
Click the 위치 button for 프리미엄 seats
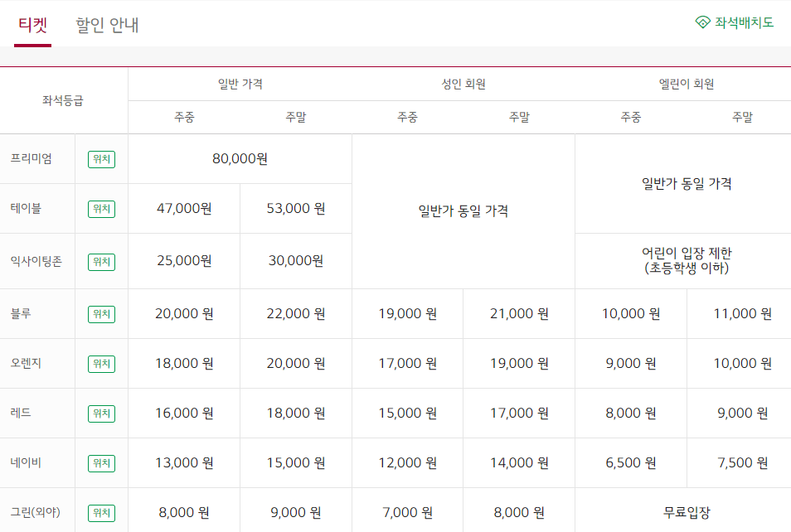[101, 159]
